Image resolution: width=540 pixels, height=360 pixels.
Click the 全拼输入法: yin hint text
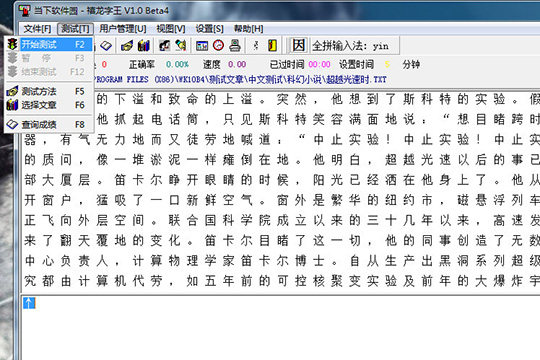pyautogui.click(x=350, y=46)
